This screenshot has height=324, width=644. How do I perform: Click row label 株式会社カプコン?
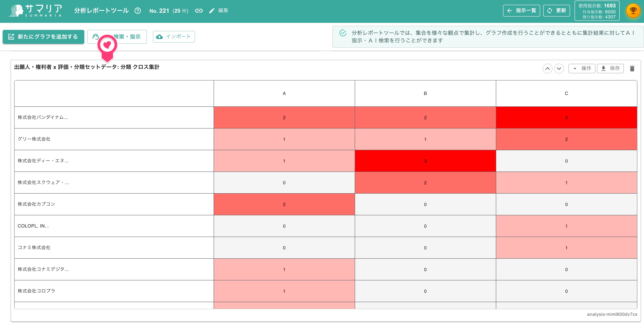[x=36, y=204]
